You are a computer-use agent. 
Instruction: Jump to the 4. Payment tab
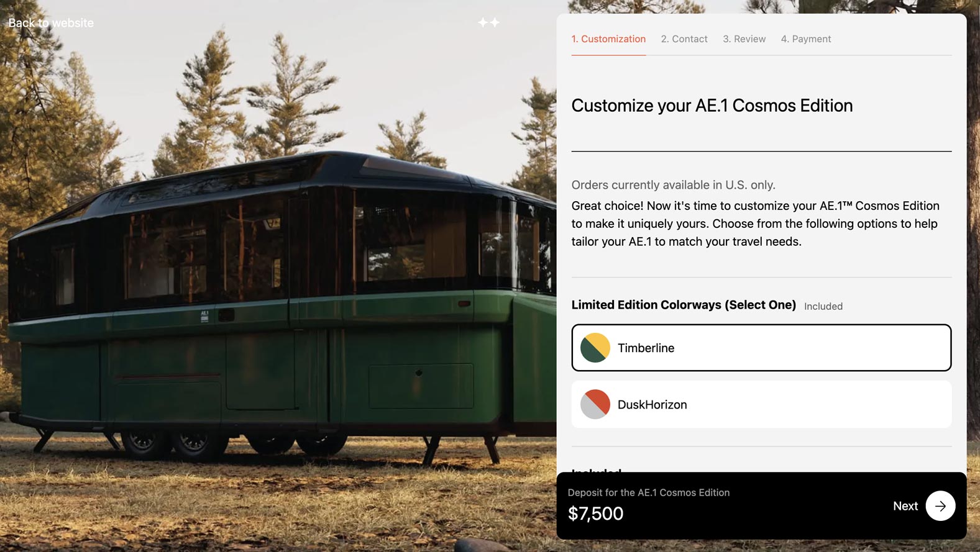805,39
